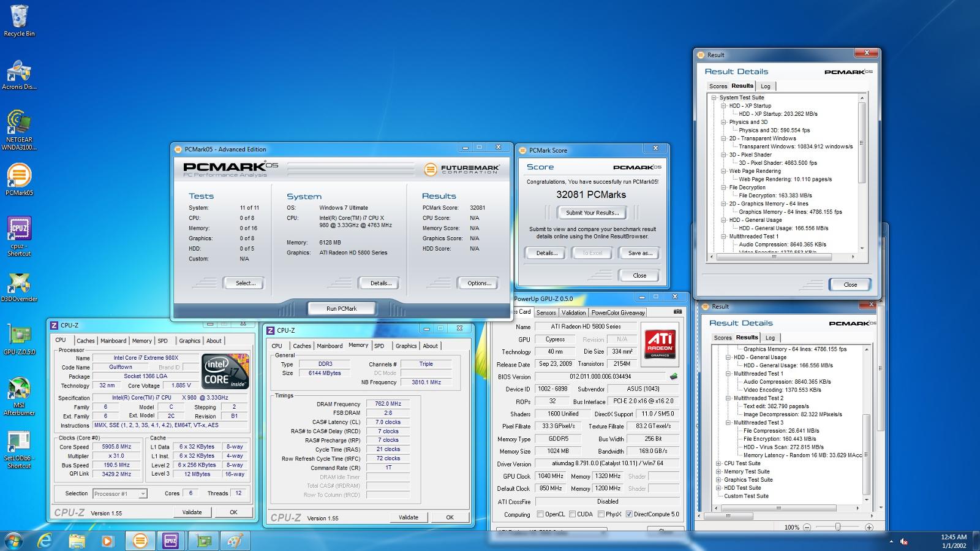Click the zoom slider handle
980x551 pixels.
pos(838,527)
